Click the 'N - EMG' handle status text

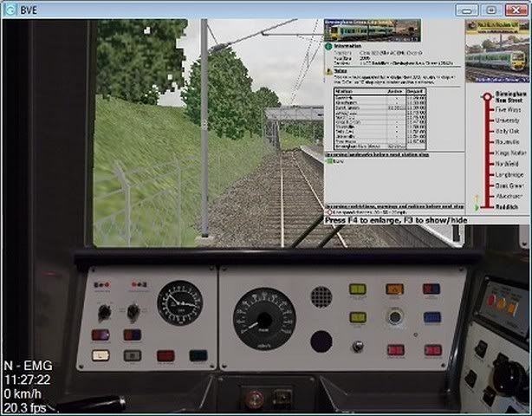(x=29, y=366)
